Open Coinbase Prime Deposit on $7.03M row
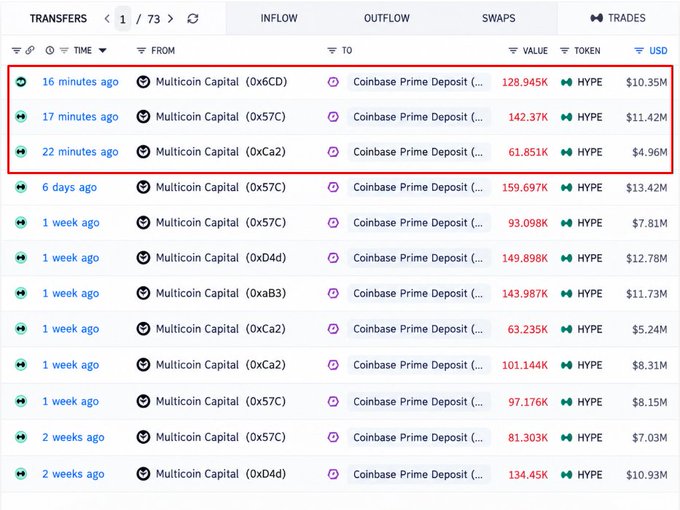Viewport: 680px width, 510px height. tap(418, 437)
